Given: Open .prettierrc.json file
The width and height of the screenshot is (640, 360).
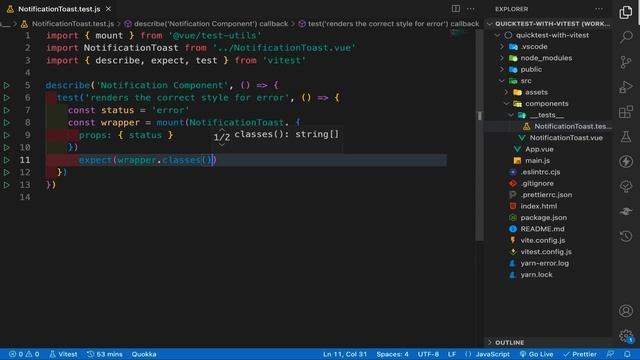Looking at the screenshot, I should 548,195.
